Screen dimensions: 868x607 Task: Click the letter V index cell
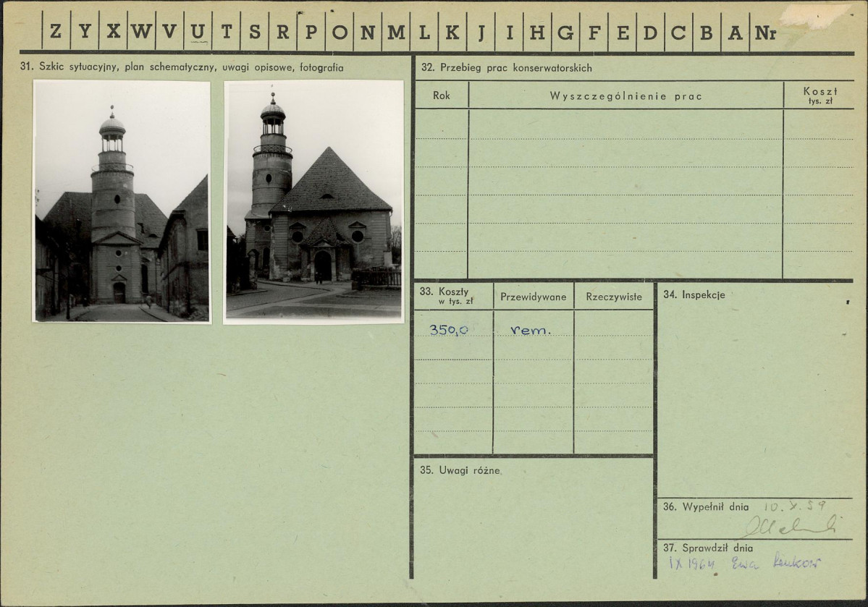169,32
